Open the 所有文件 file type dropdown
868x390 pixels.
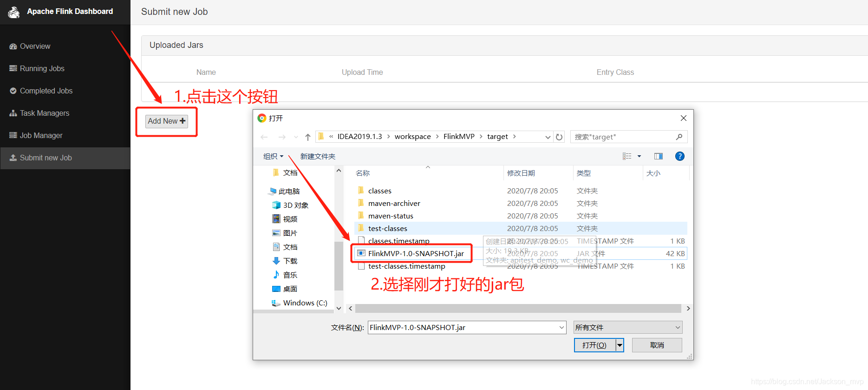(x=627, y=327)
